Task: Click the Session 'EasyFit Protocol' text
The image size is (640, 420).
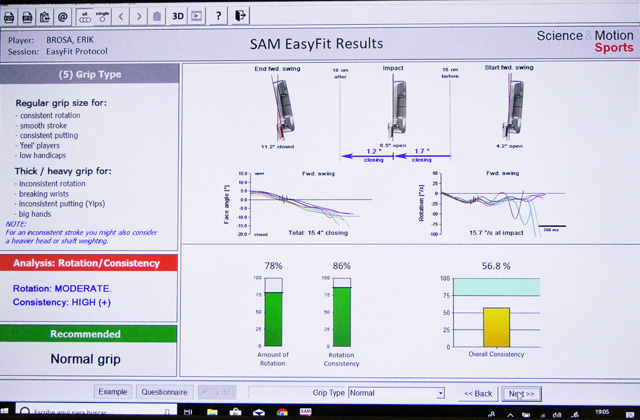Action: coord(77,51)
